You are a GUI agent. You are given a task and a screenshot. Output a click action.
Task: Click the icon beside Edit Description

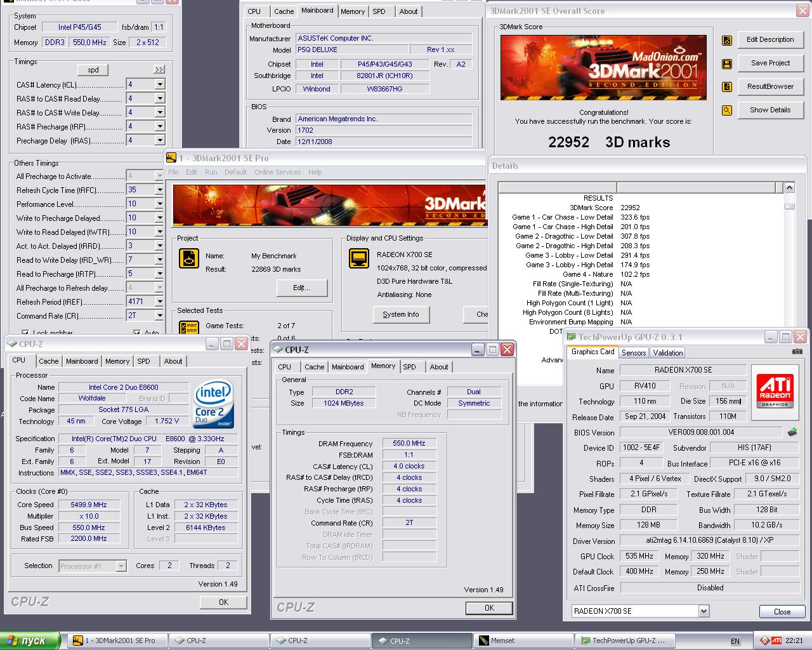click(x=727, y=40)
